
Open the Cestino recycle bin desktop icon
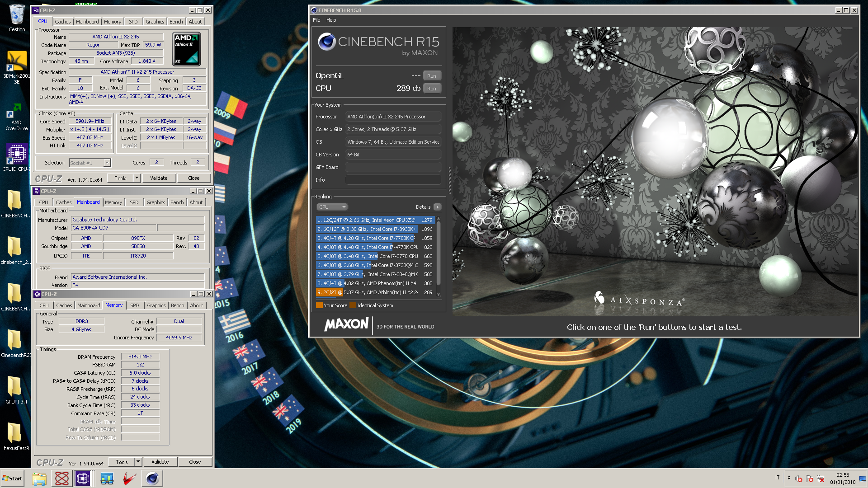pyautogui.click(x=17, y=18)
